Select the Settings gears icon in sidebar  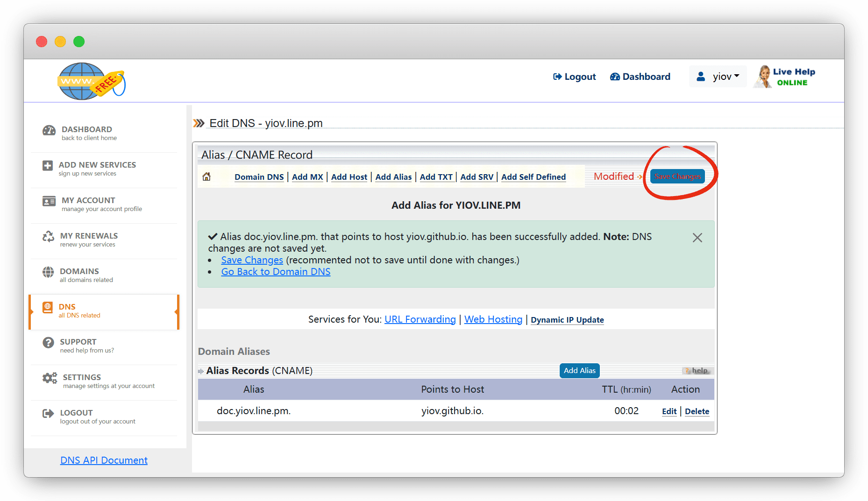click(x=50, y=378)
